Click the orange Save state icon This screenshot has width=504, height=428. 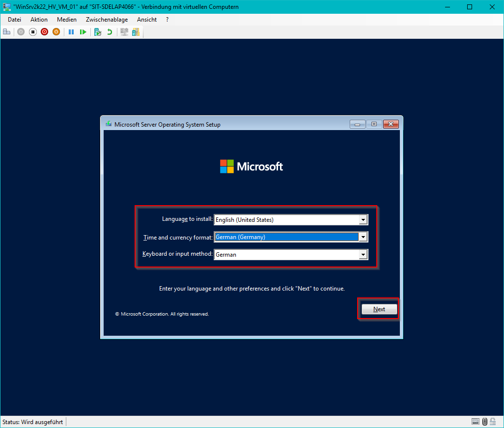tap(56, 32)
